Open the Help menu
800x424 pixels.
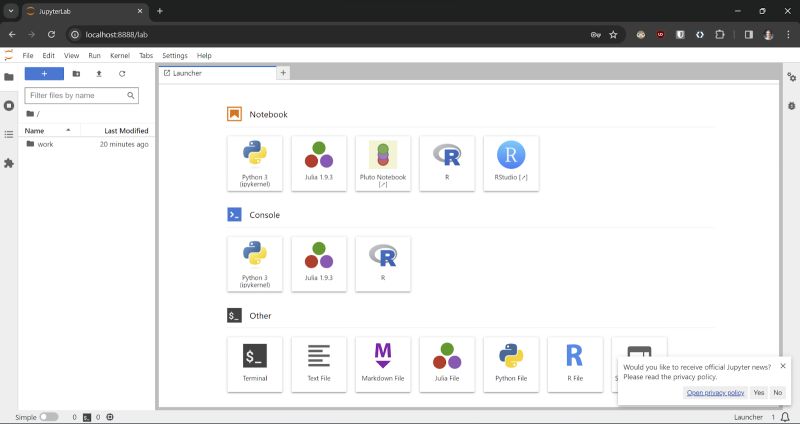pos(204,56)
